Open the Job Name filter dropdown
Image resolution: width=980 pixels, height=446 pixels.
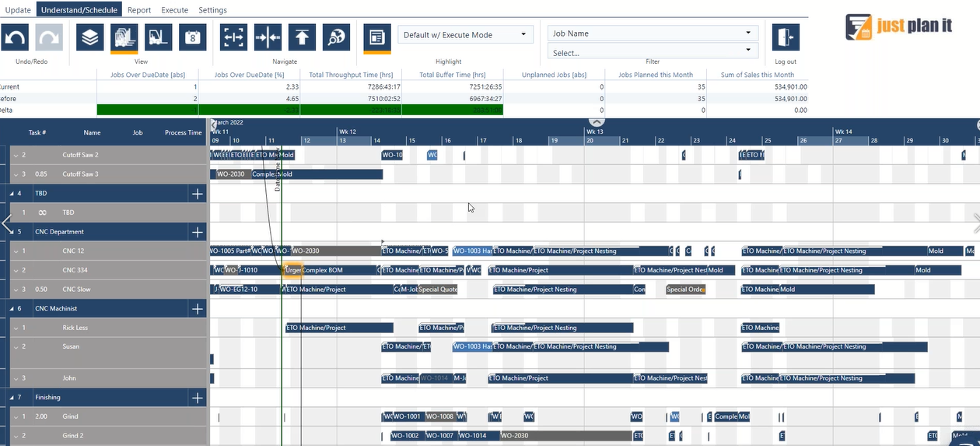[653, 33]
